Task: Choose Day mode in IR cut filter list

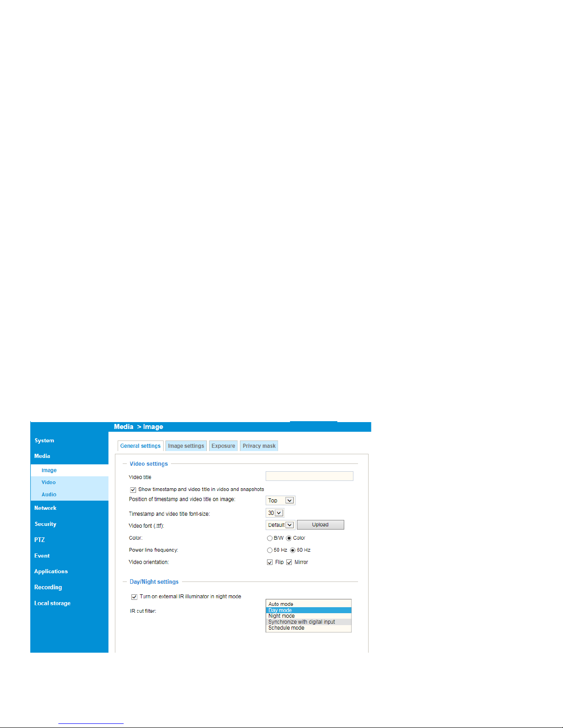Action: (x=308, y=610)
